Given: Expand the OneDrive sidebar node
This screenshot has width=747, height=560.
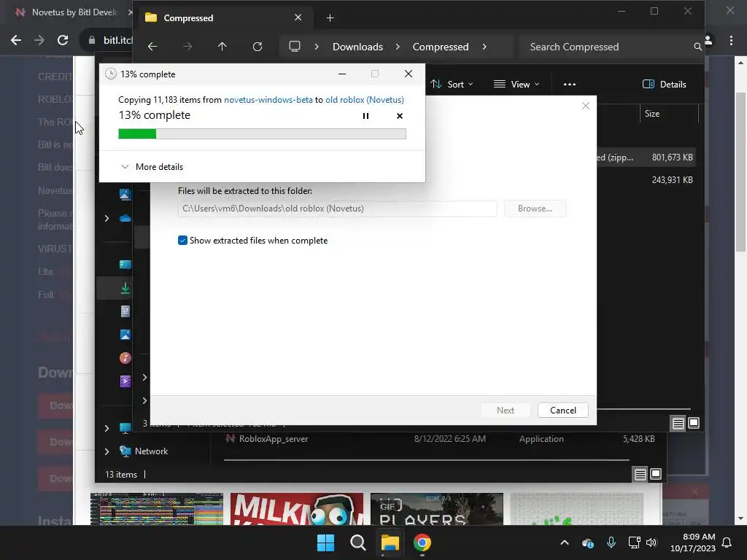Looking at the screenshot, I should (x=107, y=218).
